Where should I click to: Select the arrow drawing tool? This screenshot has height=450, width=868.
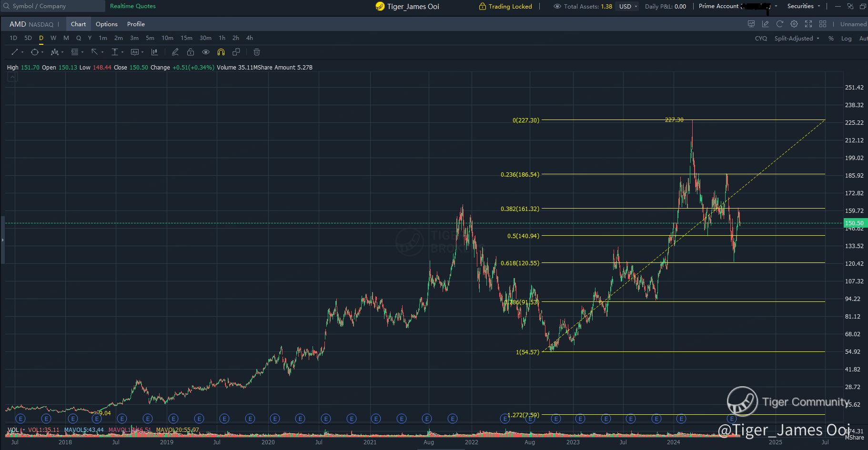[x=94, y=52]
